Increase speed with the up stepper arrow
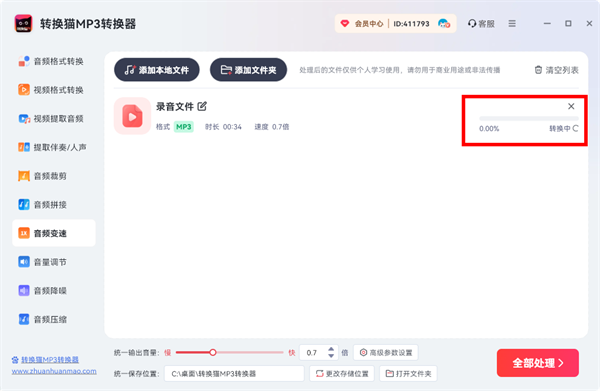 tap(331, 349)
